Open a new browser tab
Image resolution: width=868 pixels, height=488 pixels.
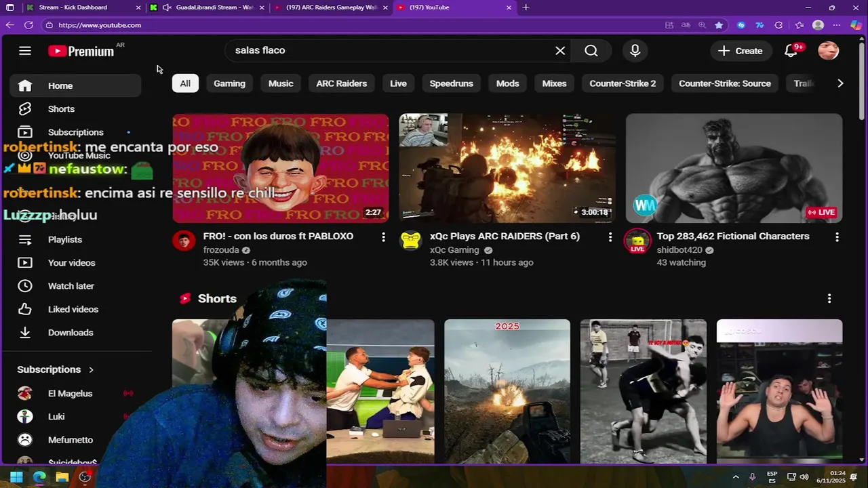click(526, 7)
